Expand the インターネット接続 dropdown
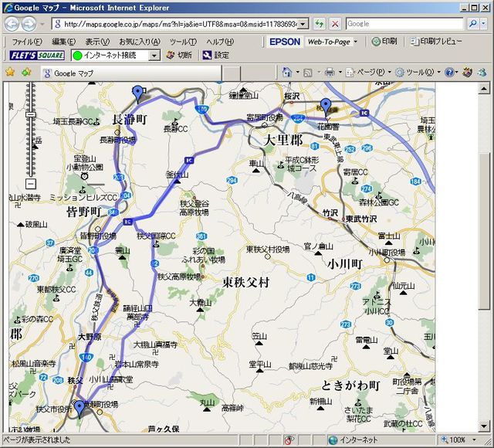The width and height of the screenshot is (494, 448). pyautogui.click(x=154, y=56)
